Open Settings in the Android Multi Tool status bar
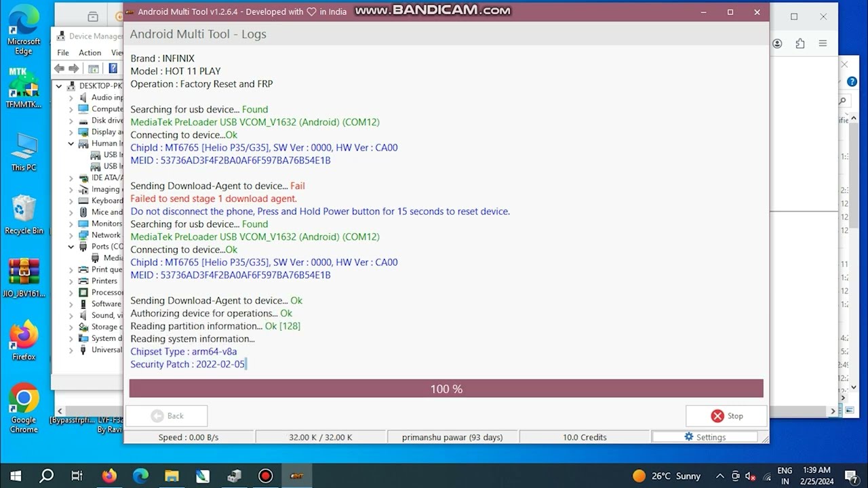 (705, 437)
